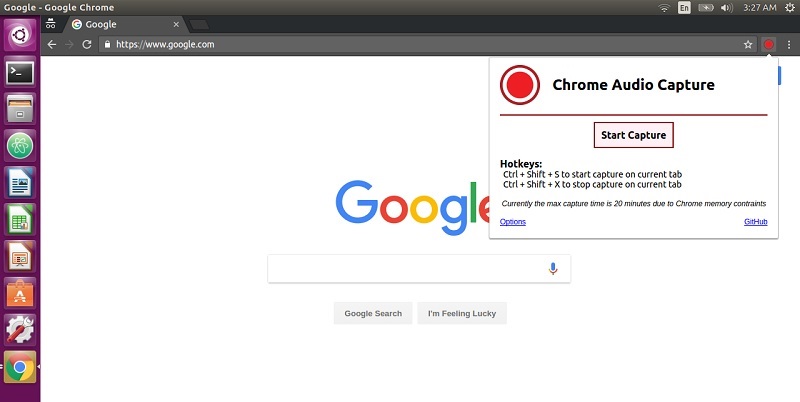Click the incognito icon beside the tab
The image size is (800, 402).
point(51,24)
